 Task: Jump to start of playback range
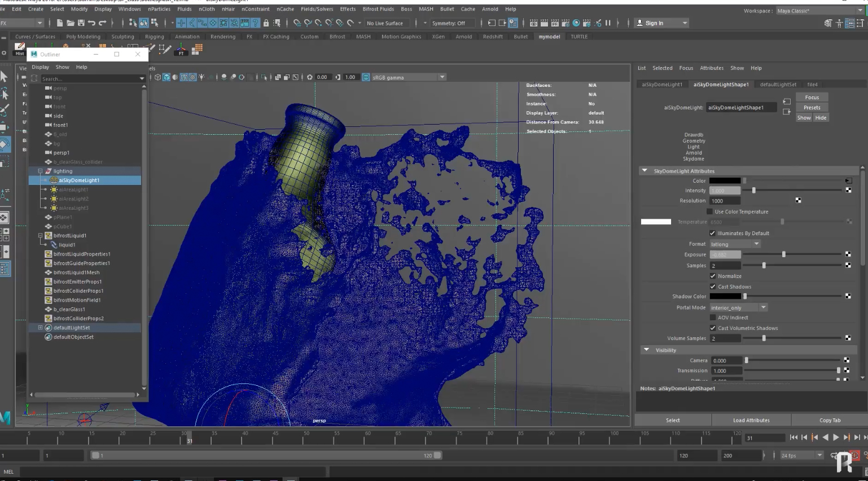794,438
